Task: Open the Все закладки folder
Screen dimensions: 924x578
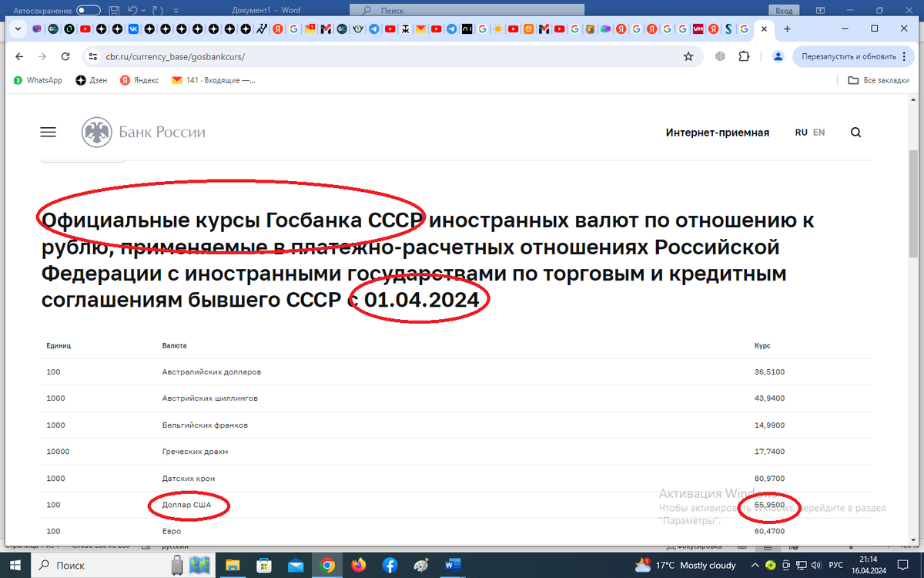Action: pos(879,80)
